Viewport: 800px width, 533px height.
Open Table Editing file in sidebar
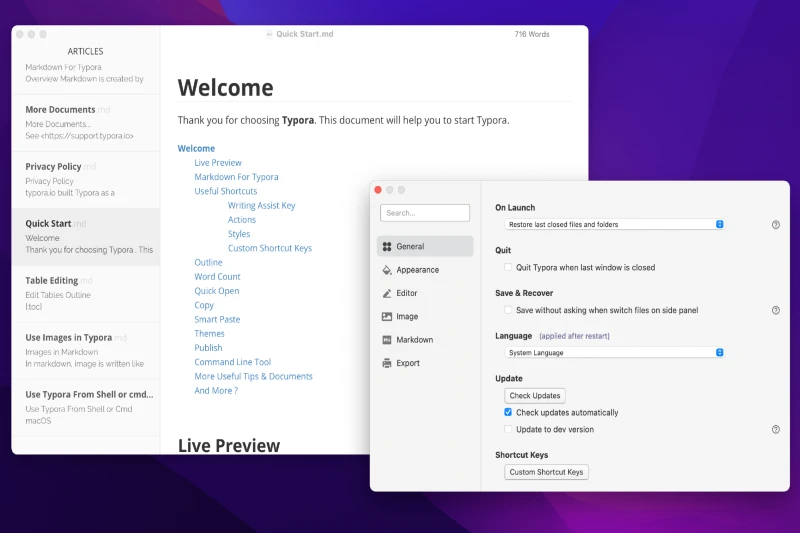click(86, 294)
